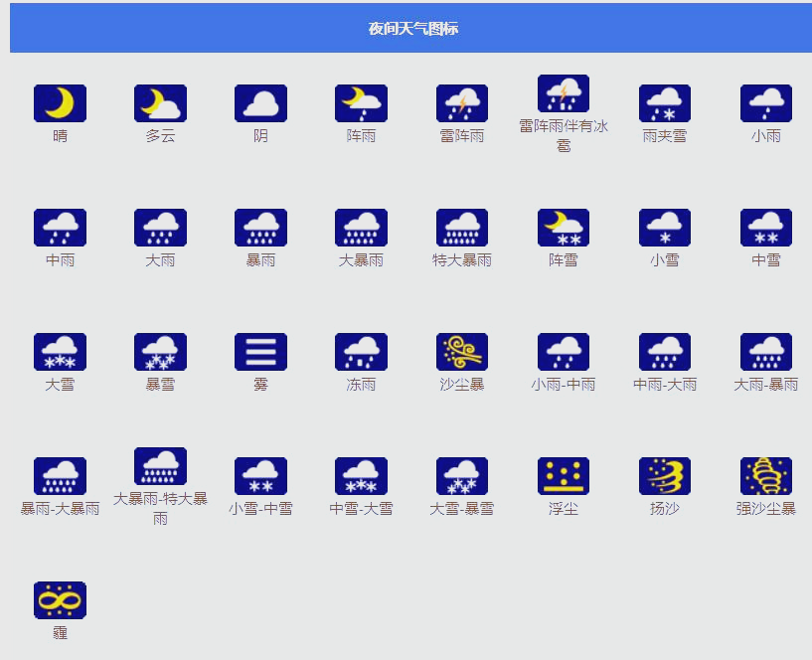Screen dimensions: 812x660
Task: Click the 扬沙 blowing sand icon
Action: (665, 476)
